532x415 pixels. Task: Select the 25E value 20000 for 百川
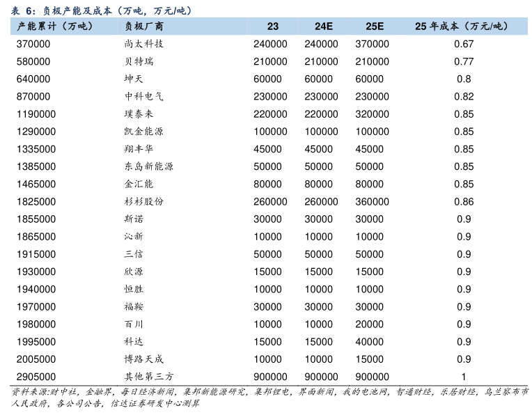coord(370,324)
